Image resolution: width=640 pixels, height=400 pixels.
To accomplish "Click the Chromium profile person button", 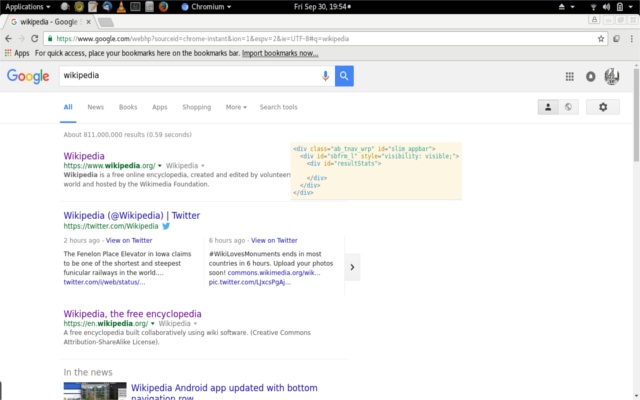I will coord(594,20).
